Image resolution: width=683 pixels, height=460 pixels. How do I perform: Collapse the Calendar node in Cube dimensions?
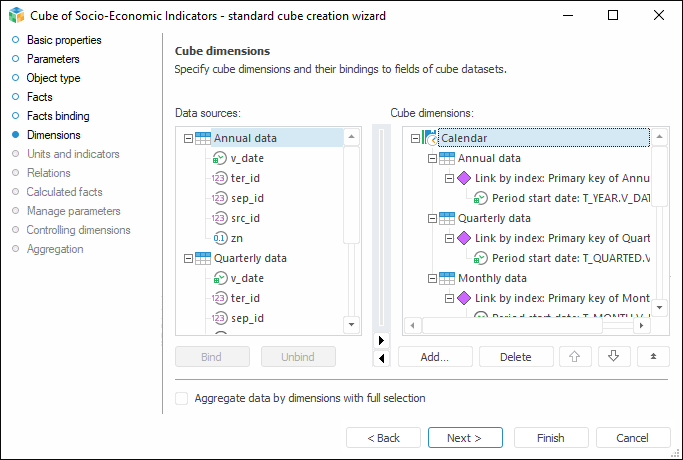click(417, 139)
